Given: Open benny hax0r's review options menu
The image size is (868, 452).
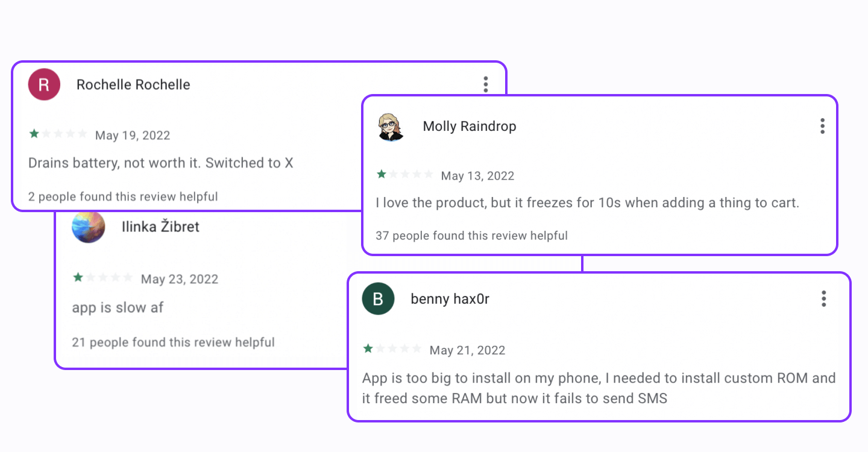Looking at the screenshot, I should 823,298.
